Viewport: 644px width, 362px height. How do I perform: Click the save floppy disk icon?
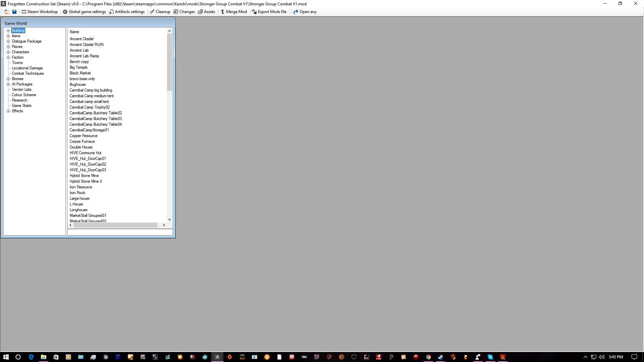[14, 12]
